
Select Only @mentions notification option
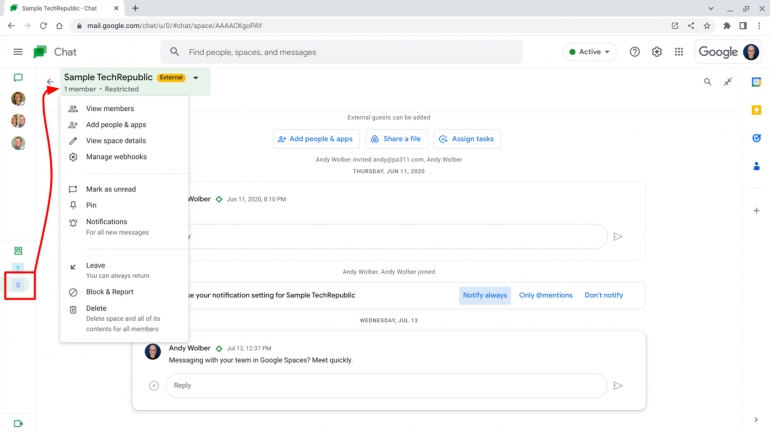tap(546, 295)
